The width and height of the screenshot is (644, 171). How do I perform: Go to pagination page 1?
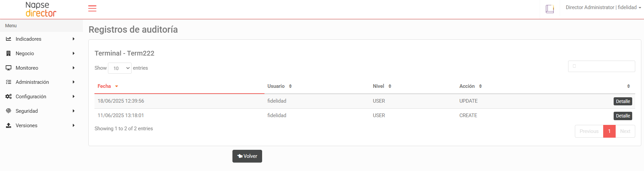click(609, 131)
